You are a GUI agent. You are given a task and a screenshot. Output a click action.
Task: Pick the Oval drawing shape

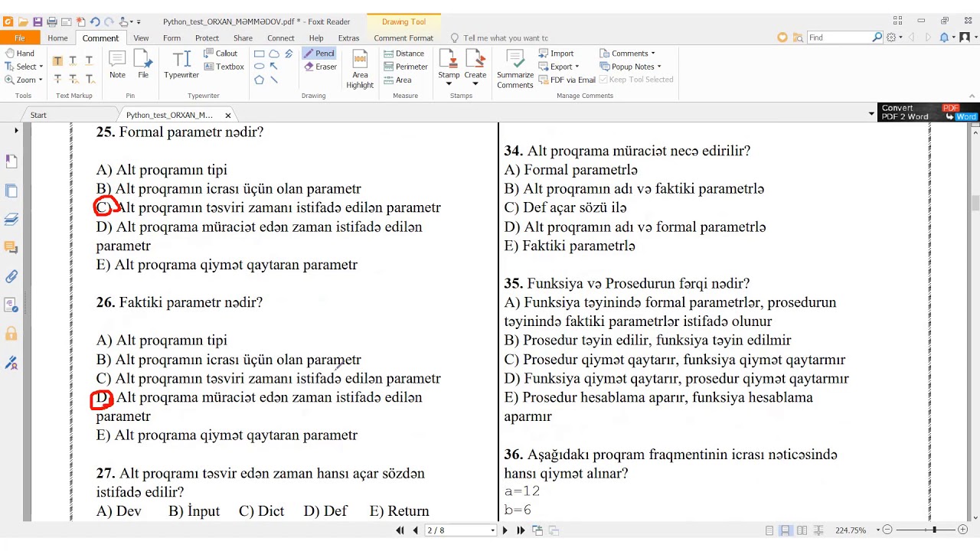tap(259, 67)
